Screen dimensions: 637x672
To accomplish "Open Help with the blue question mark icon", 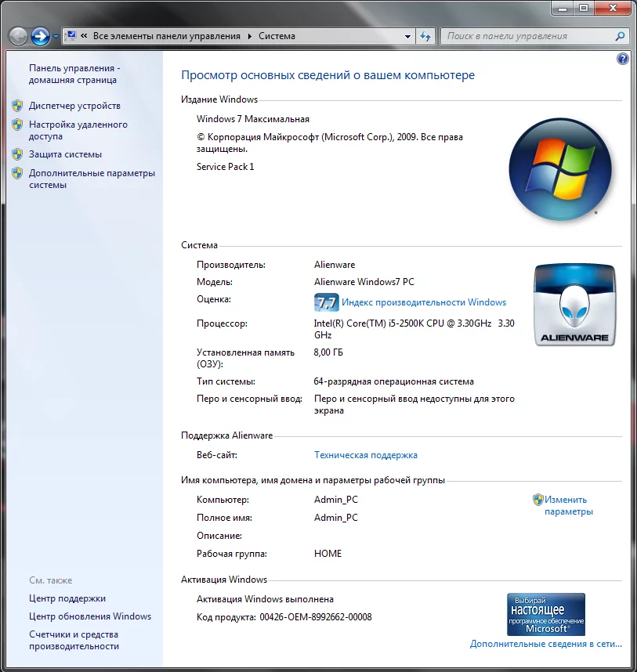I will [x=622, y=59].
